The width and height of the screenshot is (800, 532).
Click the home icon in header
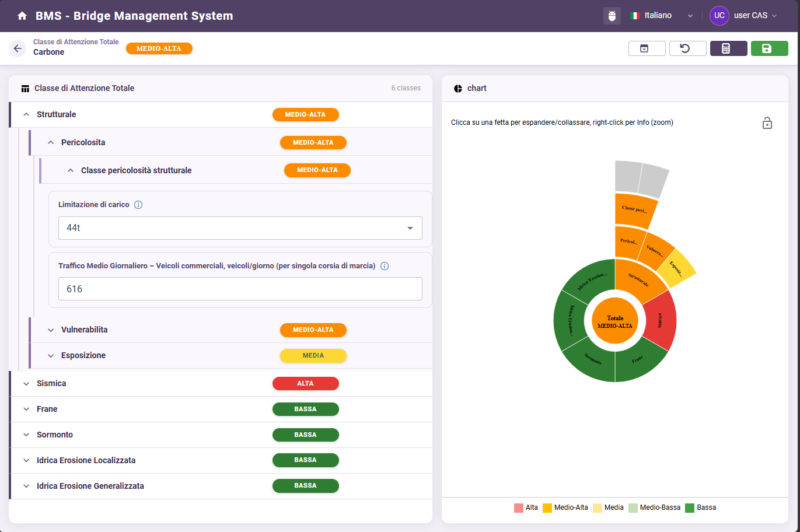point(22,16)
